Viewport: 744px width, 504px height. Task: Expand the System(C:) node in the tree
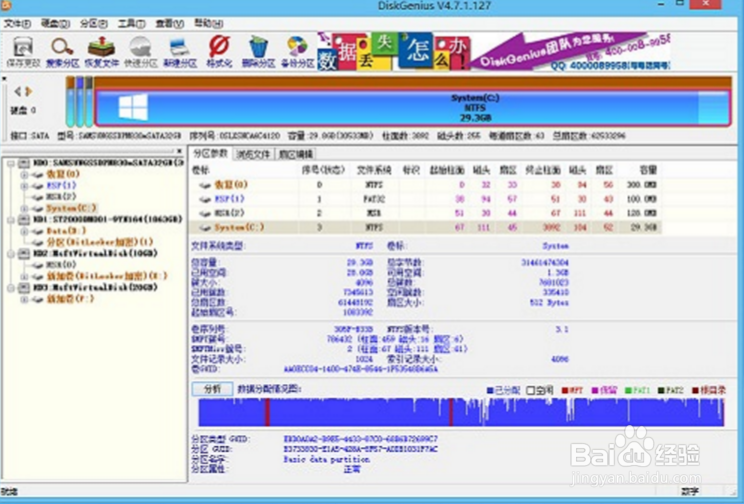pyautogui.click(x=24, y=208)
